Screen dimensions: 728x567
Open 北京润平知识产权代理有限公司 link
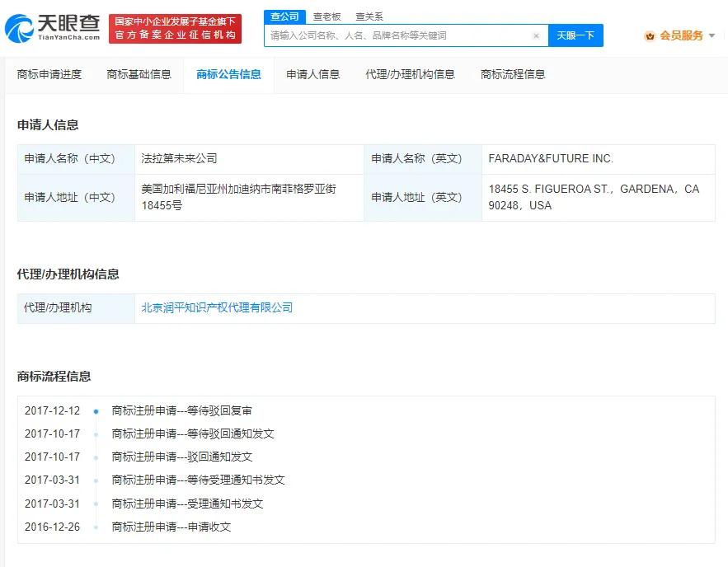tap(217, 307)
